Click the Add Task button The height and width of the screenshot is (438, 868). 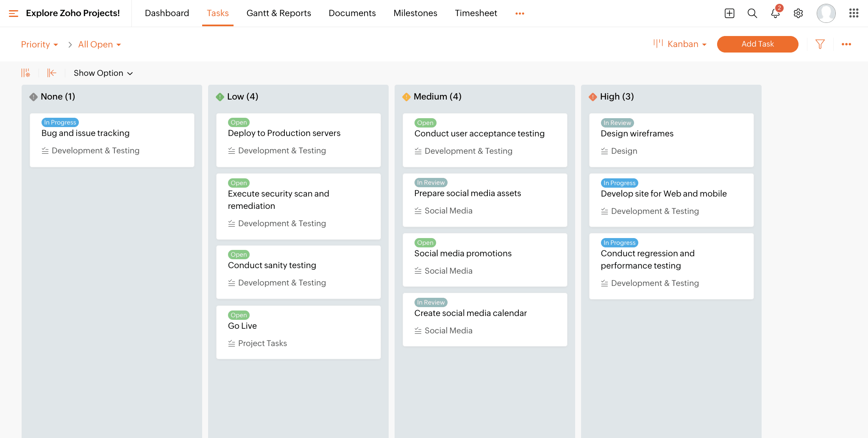[x=757, y=44]
